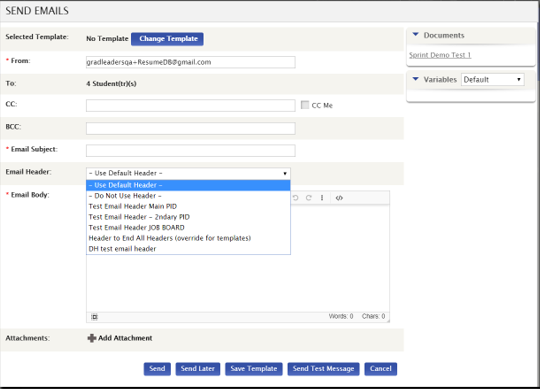Click the Send Test Message button
The image size is (540, 389).
click(323, 369)
